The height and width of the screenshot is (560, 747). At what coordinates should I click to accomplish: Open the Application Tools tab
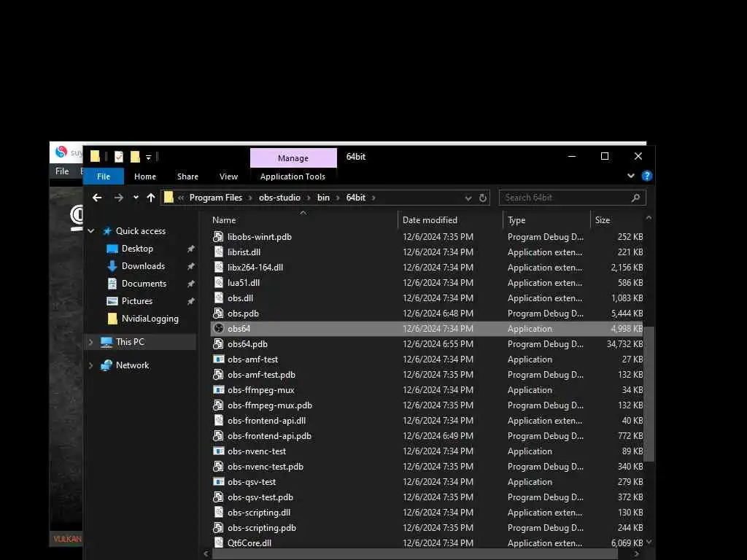293,176
